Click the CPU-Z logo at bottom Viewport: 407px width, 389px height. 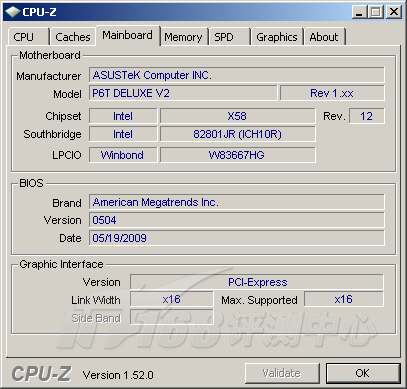point(41,374)
